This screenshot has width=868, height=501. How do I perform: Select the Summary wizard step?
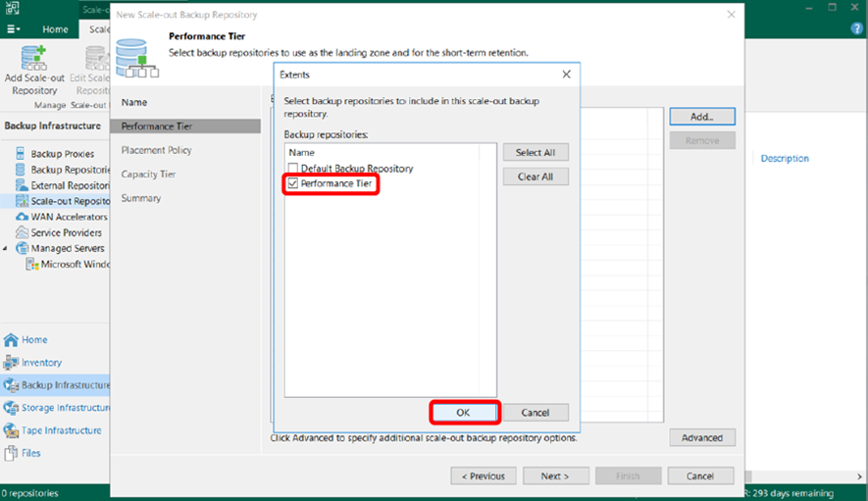(141, 198)
